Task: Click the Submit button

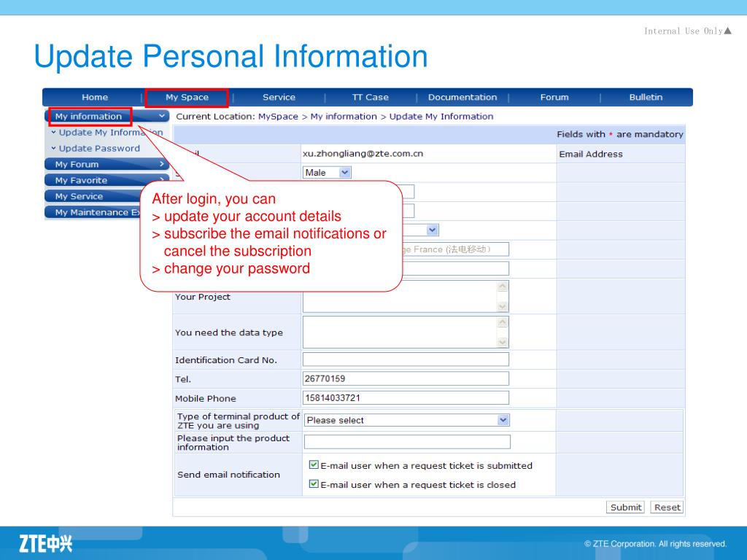Action: [625, 507]
